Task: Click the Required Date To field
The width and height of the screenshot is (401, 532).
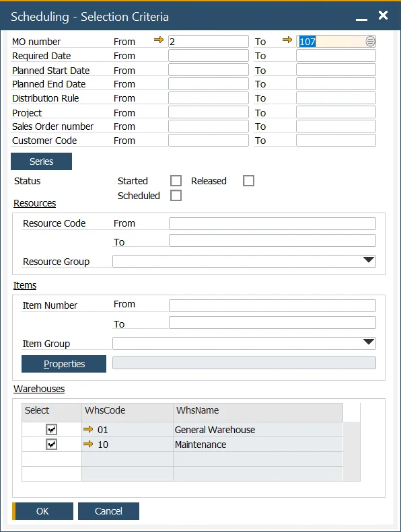Action: point(336,56)
